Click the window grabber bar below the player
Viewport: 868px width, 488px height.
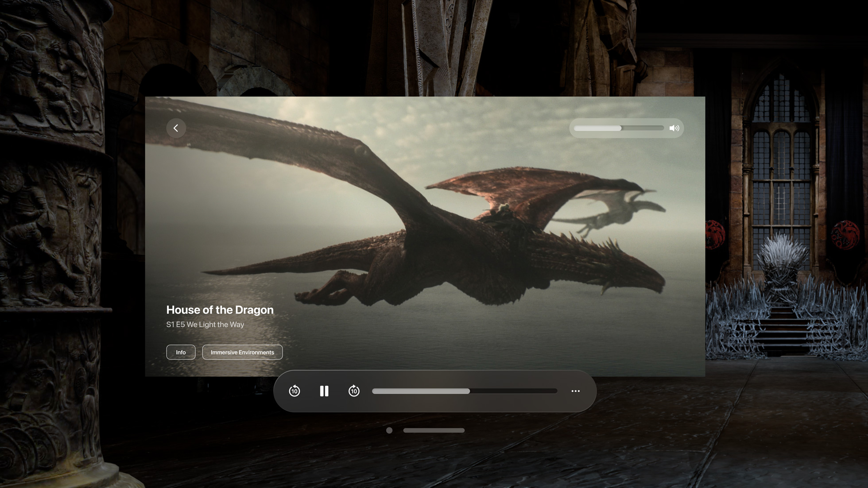pyautogui.click(x=434, y=430)
